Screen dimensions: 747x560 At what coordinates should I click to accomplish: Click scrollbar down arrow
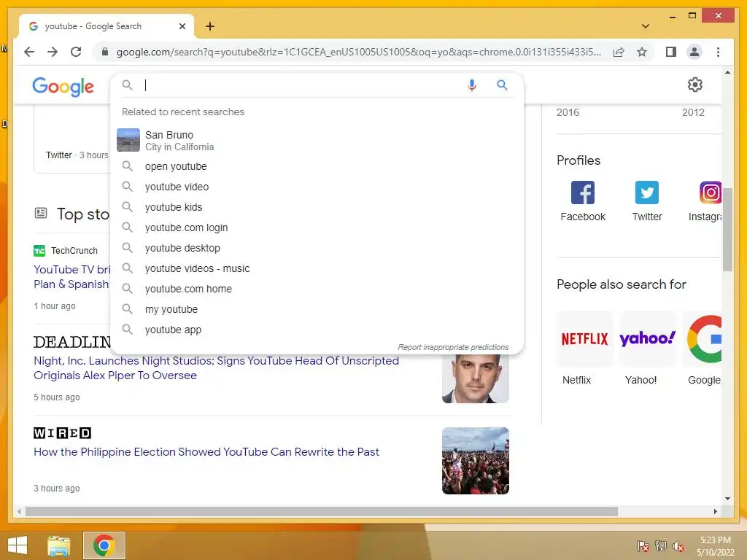[727, 499]
